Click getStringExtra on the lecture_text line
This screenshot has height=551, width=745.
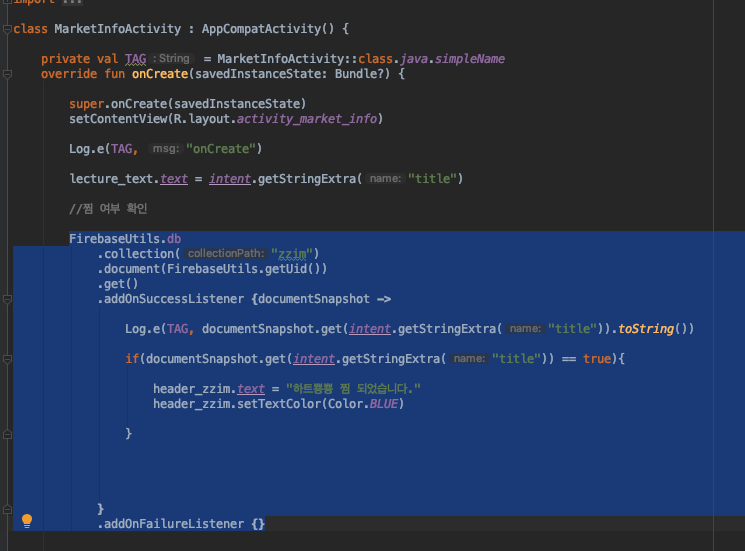(x=307, y=179)
